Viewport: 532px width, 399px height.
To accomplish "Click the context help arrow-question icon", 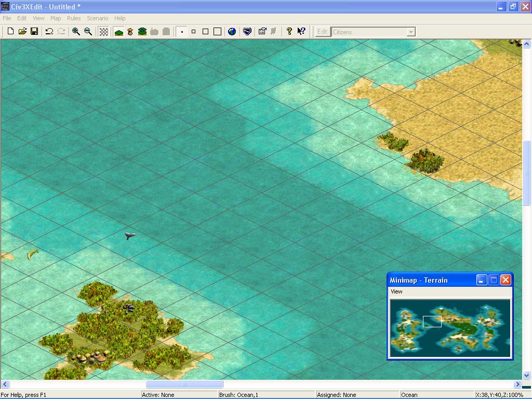I will point(301,32).
